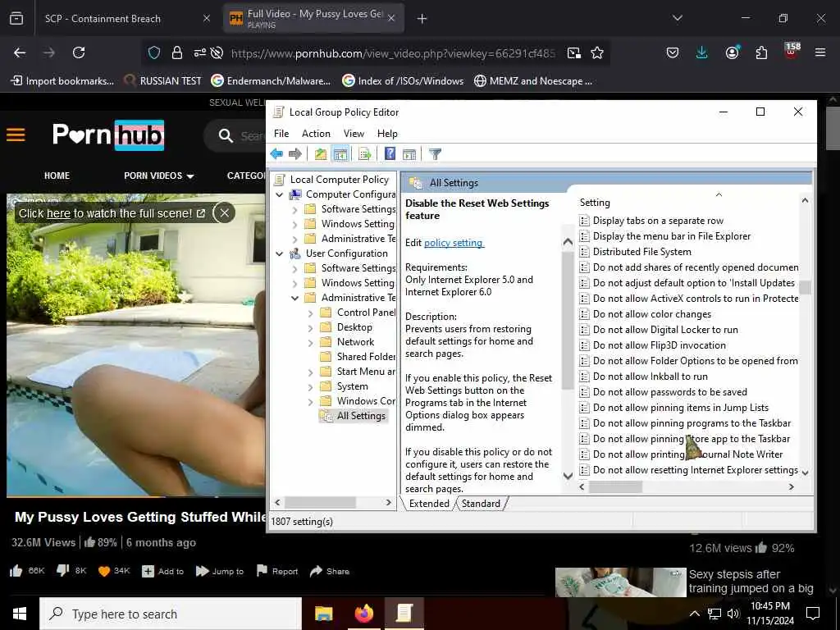Click the Back arrow in Group Policy Editor toolbar
This screenshot has height=630, width=840.
pos(276,154)
